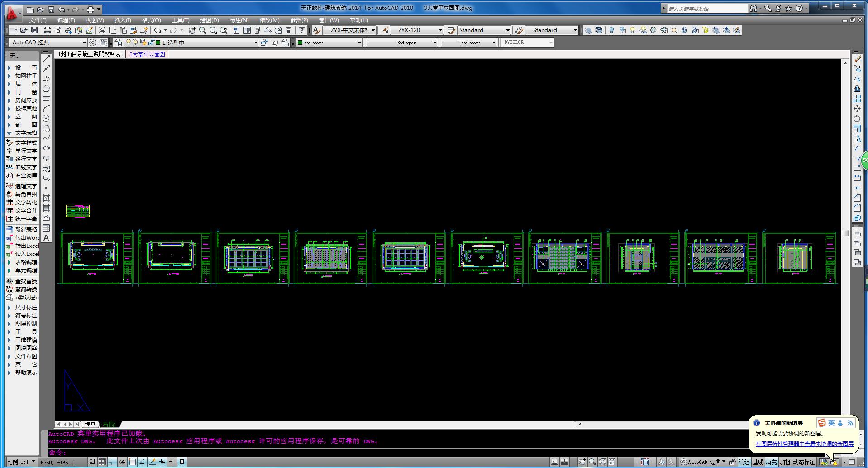
Task: Toggle the 加粗 status bar button
Action: pos(785,462)
